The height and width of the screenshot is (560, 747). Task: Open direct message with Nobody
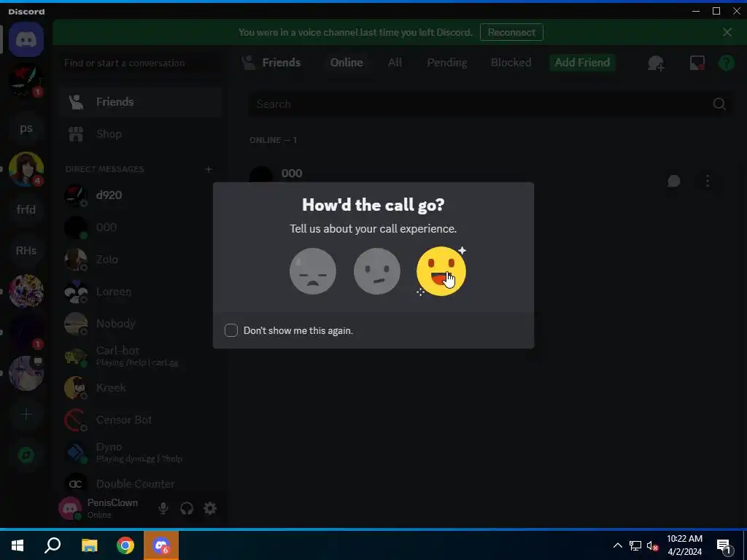click(x=141, y=324)
